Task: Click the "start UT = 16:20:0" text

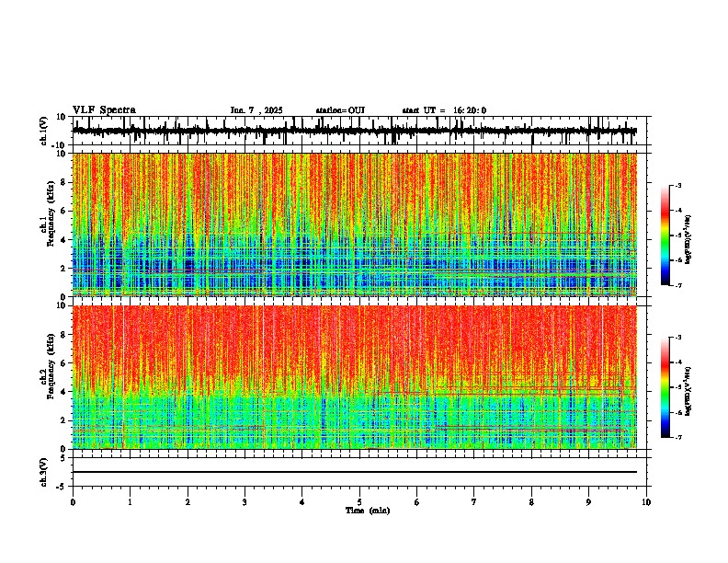Action: (x=444, y=110)
